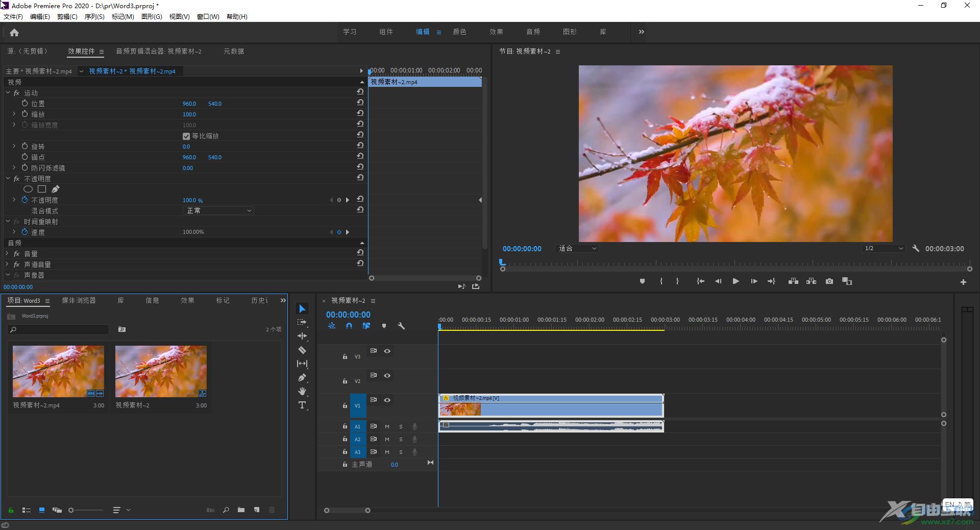Viewport: 980px width, 530px height.
Task: Click the Lift button
Action: coord(793,281)
